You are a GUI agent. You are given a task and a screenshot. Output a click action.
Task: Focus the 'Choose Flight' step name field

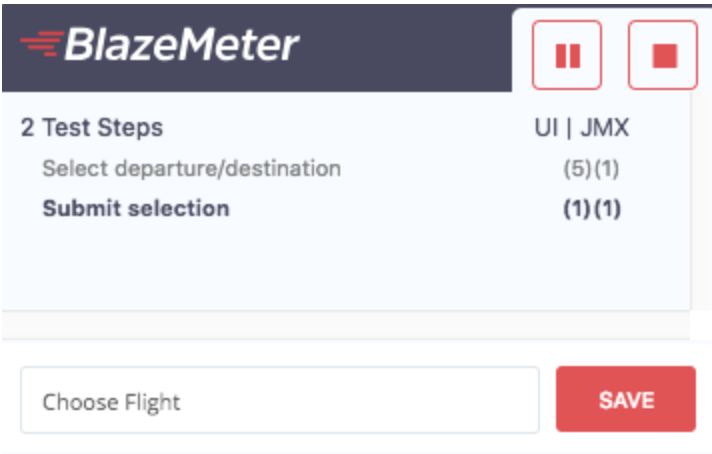pyautogui.click(x=280, y=400)
